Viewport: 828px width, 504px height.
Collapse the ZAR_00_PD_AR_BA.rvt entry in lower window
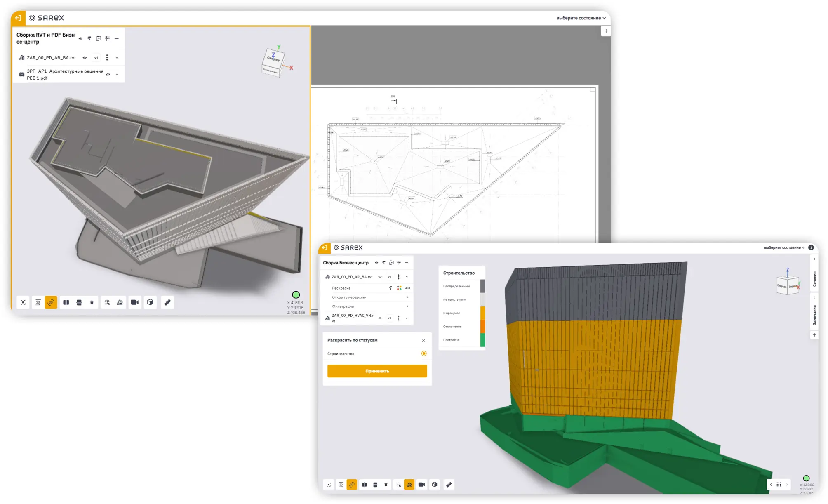point(407,277)
